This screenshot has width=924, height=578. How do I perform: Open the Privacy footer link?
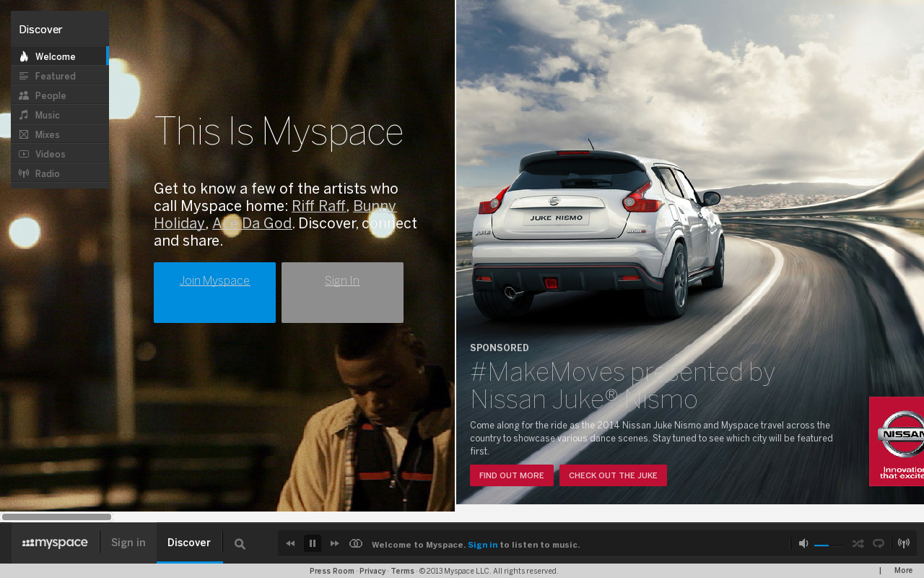pos(372,571)
